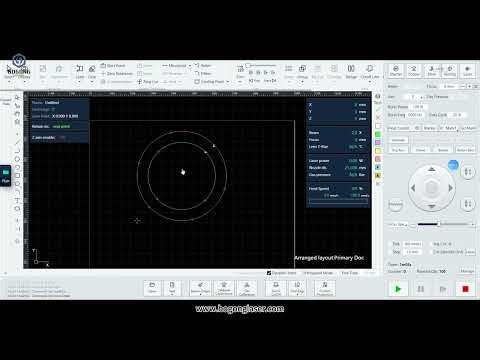480x360 pixels.
Task: Open the Microjoint dropdown
Action: coord(190,66)
